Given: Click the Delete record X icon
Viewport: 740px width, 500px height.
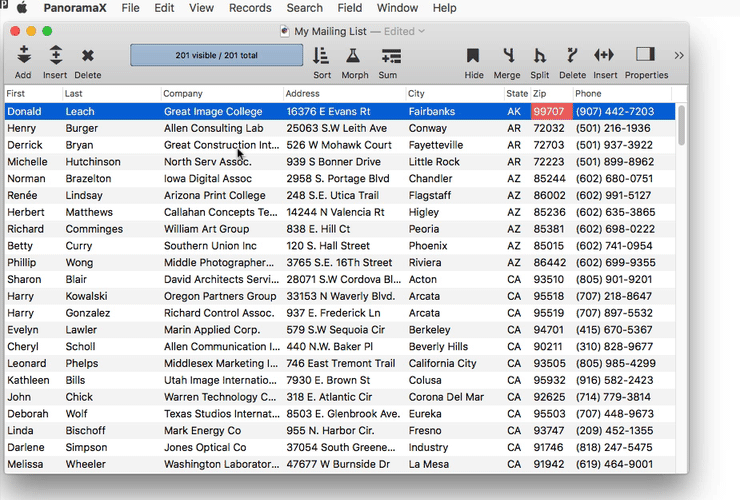Looking at the screenshot, I should 87,56.
